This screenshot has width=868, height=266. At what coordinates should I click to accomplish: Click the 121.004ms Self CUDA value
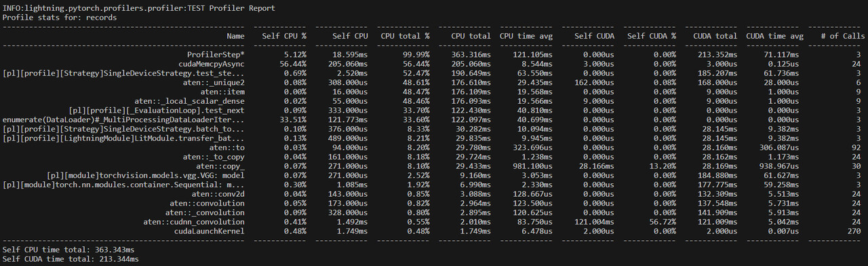pos(595,222)
